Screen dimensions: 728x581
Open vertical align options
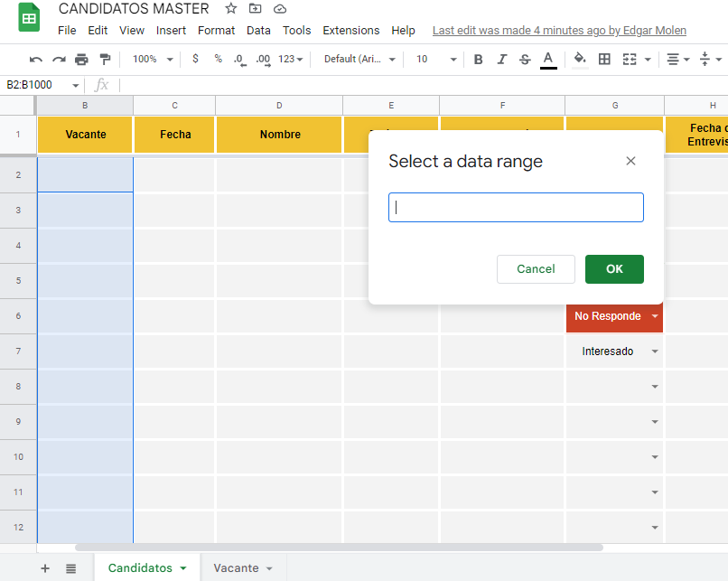pos(710,60)
